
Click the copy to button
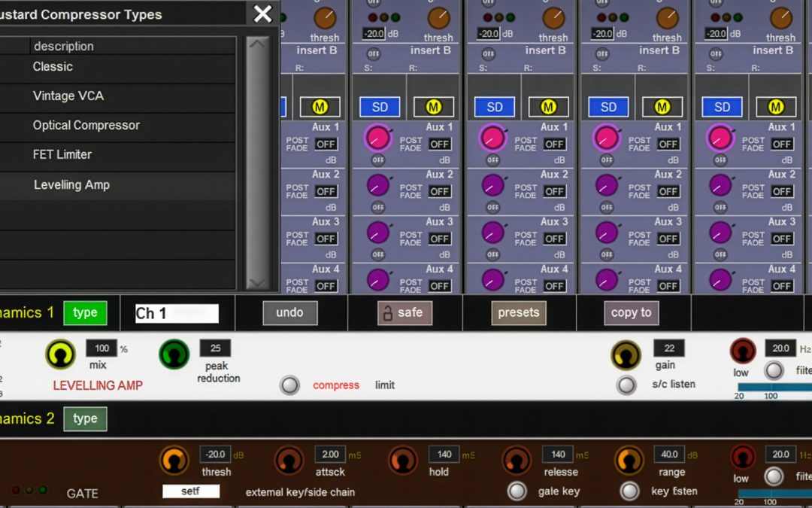point(632,312)
